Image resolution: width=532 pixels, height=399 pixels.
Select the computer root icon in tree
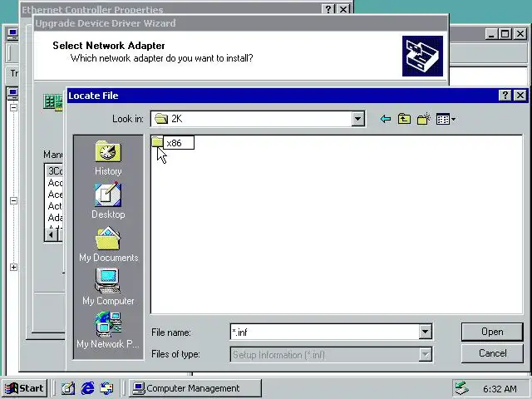pyautogui.click(x=12, y=94)
